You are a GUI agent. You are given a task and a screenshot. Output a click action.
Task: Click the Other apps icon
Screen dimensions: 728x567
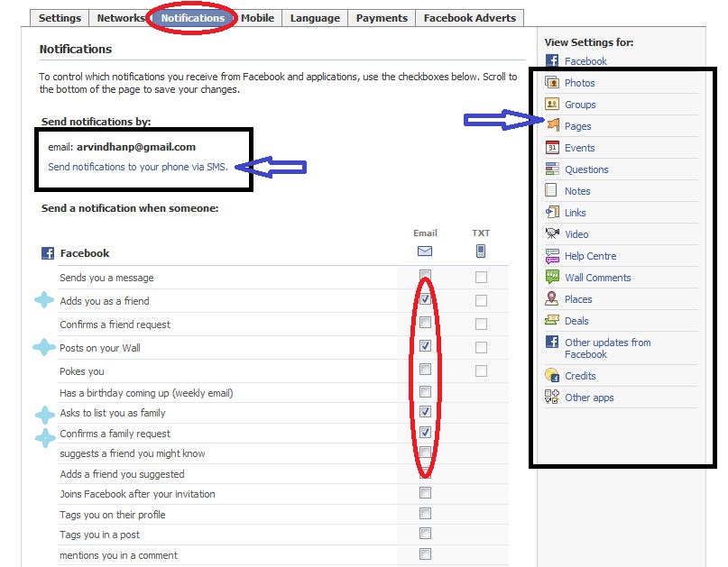click(x=552, y=397)
